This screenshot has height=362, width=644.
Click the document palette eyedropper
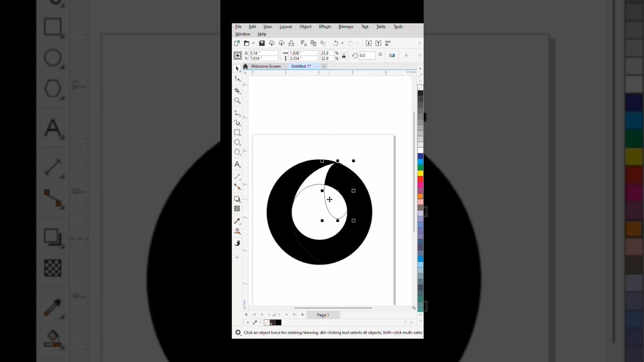point(255,322)
